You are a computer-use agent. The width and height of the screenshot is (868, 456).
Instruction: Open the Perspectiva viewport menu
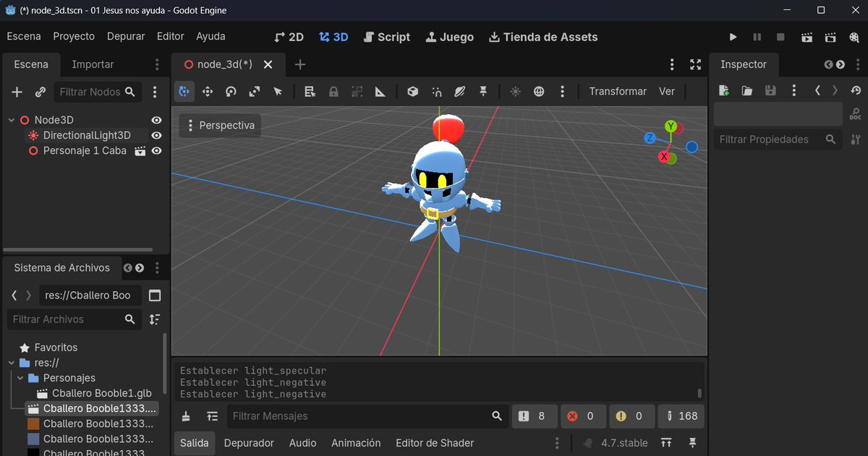pyautogui.click(x=221, y=126)
